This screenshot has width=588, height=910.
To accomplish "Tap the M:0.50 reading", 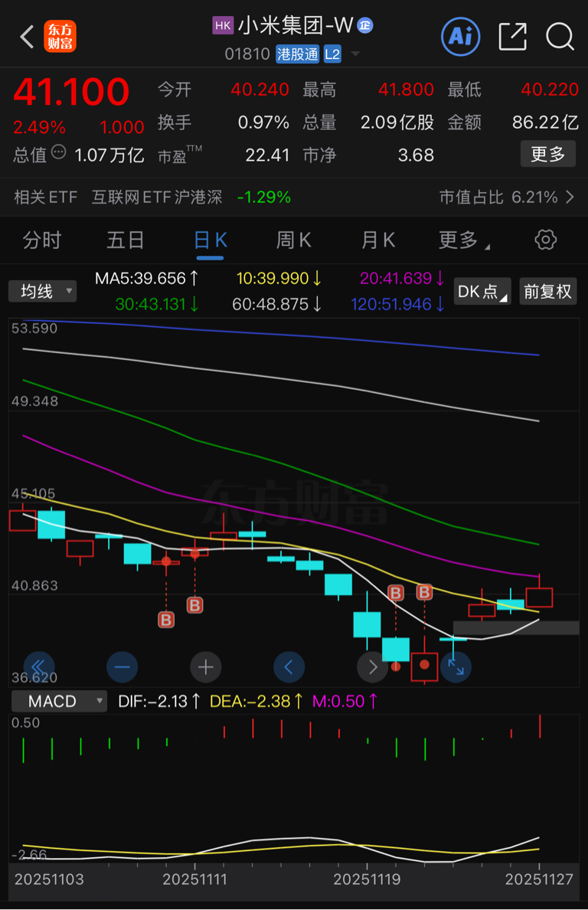I will [x=345, y=701].
